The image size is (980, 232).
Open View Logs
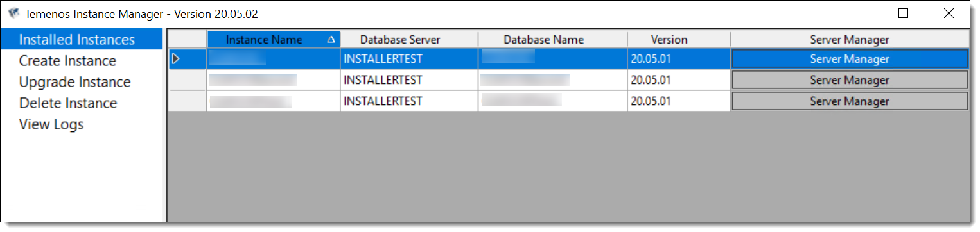click(51, 124)
